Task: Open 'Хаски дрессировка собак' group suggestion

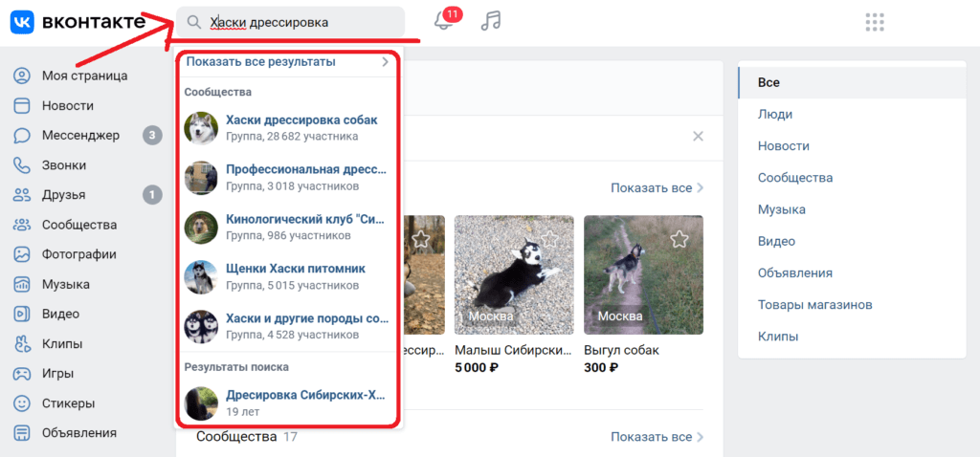Action: 301,120
